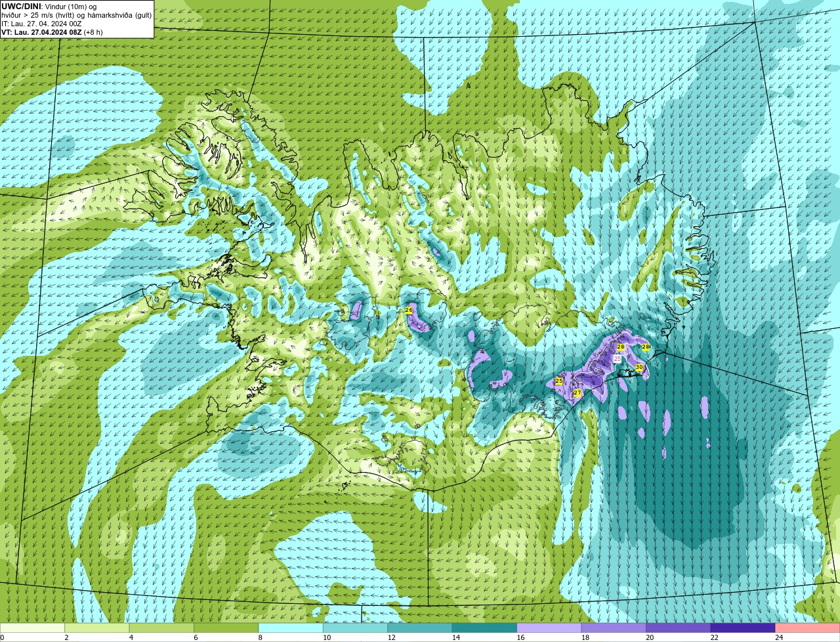Image resolution: width=840 pixels, height=642 pixels.
Task: Click the 4–6 m/s green legend swatch
Action: click(162, 628)
